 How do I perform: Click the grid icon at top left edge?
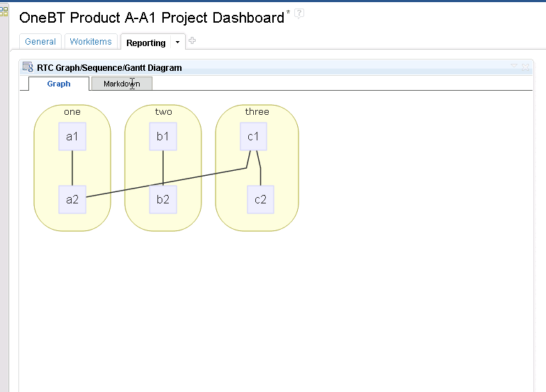(x=4, y=11)
